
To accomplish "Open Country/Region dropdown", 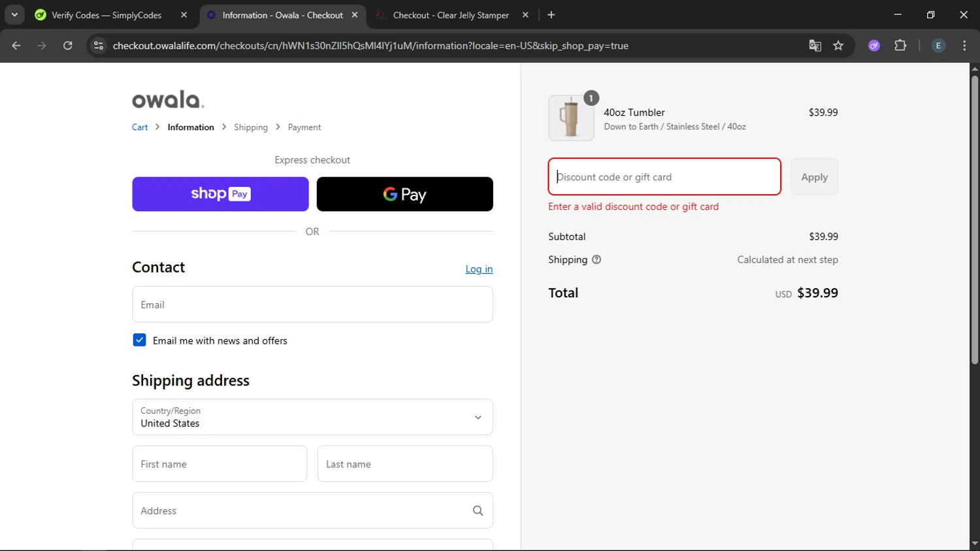I will [x=312, y=417].
